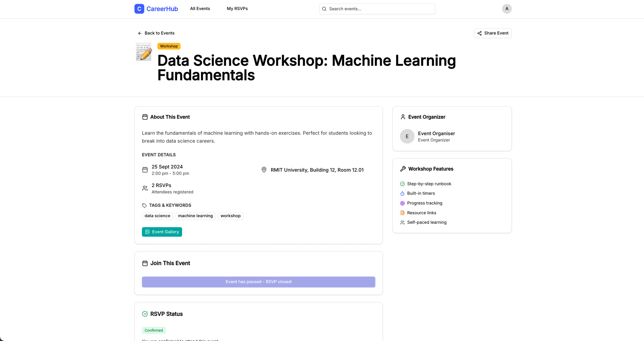644x341 pixels.
Task: Click the workshop notepad emoji thumbnail
Action: click(144, 52)
